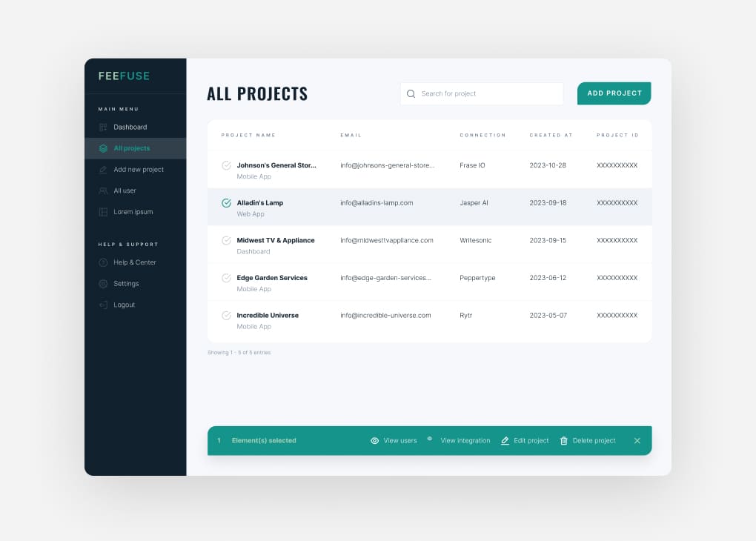Click the EMAIL column header
756x541 pixels.
[x=351, y=136]
